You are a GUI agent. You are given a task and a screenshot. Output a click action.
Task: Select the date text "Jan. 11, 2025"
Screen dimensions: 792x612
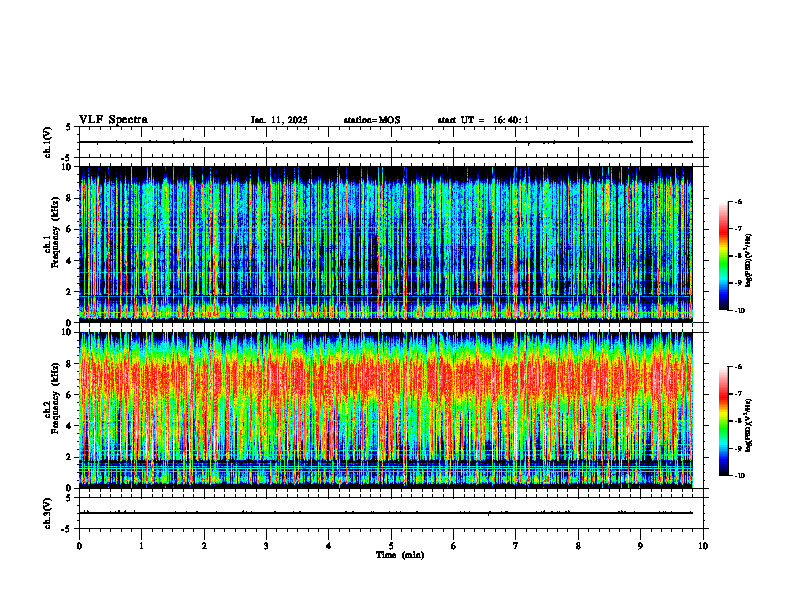point(279,120)
